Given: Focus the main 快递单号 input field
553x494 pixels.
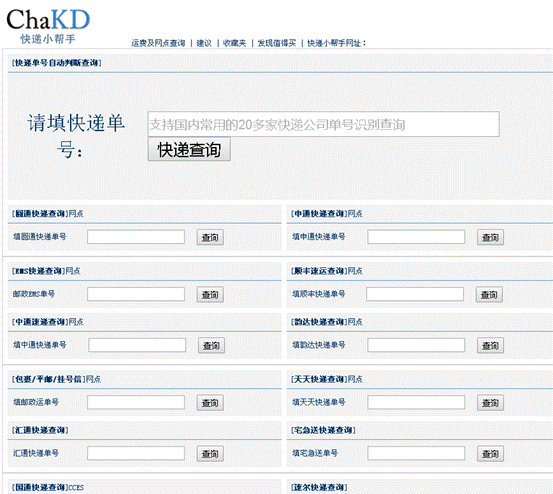Looking at the screenshot, I should click(323, 124).
